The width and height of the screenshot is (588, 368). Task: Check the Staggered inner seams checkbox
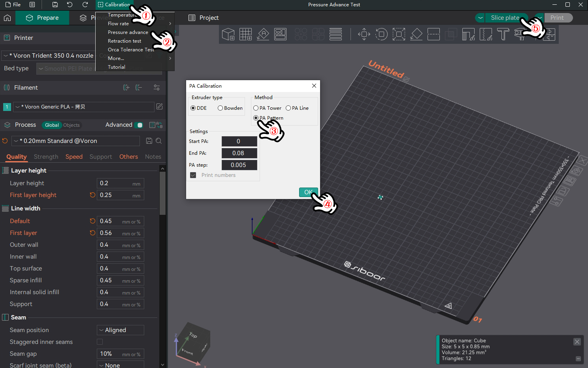[x=100, y=342]
